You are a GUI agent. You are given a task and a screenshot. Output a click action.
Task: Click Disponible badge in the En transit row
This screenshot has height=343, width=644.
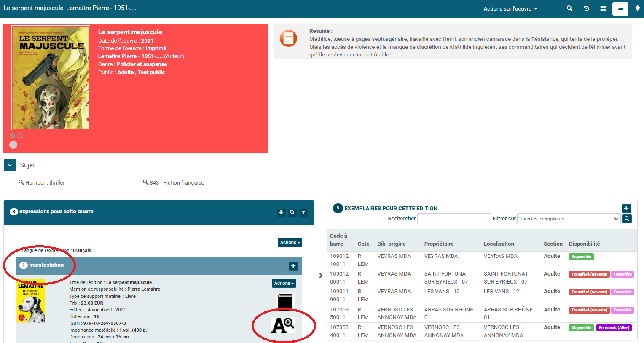click(581, 328)
